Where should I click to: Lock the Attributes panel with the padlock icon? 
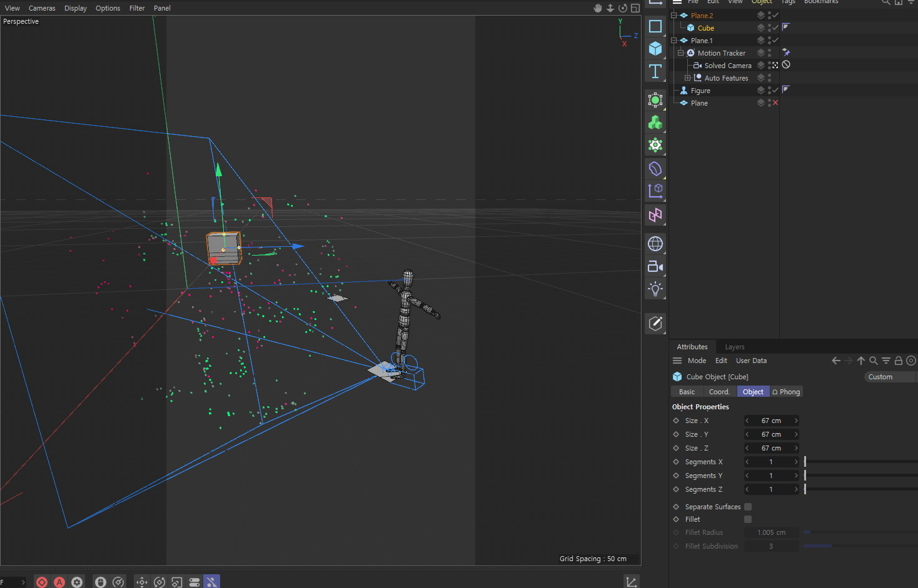(898, 361)
